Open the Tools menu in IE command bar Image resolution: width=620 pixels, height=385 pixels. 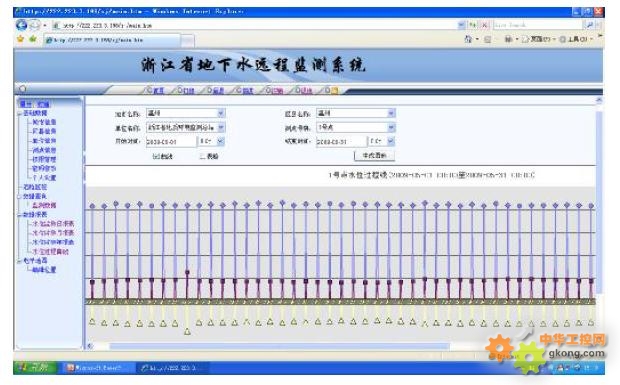click(576, 39)
